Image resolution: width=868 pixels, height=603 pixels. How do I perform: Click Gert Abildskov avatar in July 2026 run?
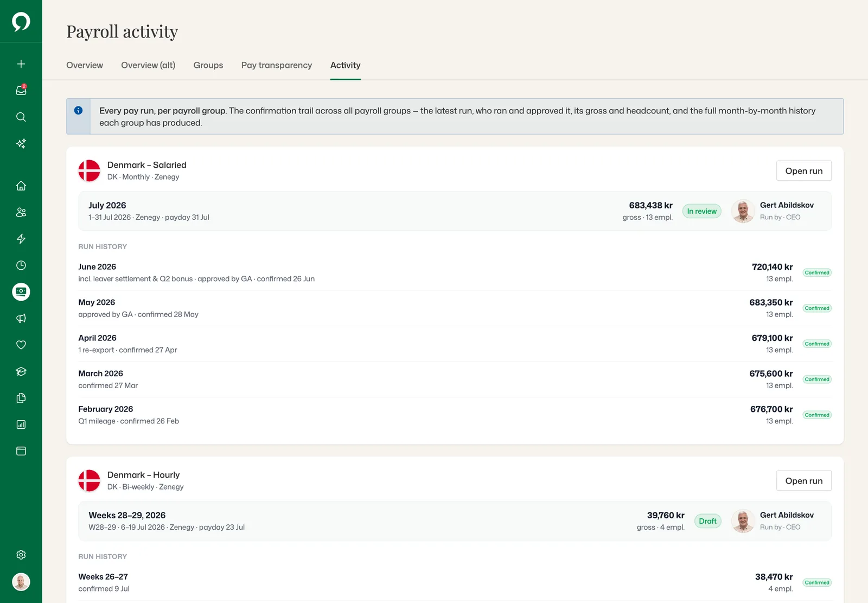click(x=743, y=211)
